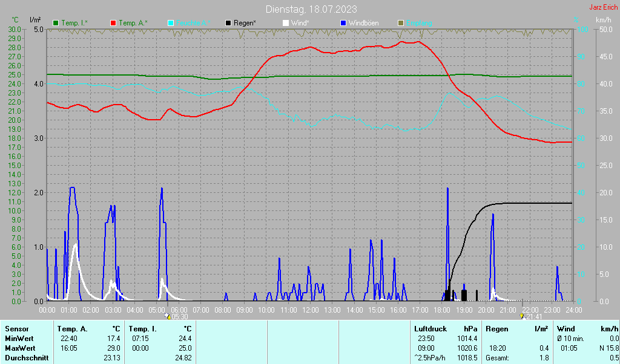Click the olive Empfang legend swatch
Image resolution: width=620 pixels, height=364 pixels.
click(x=401, y=24)
